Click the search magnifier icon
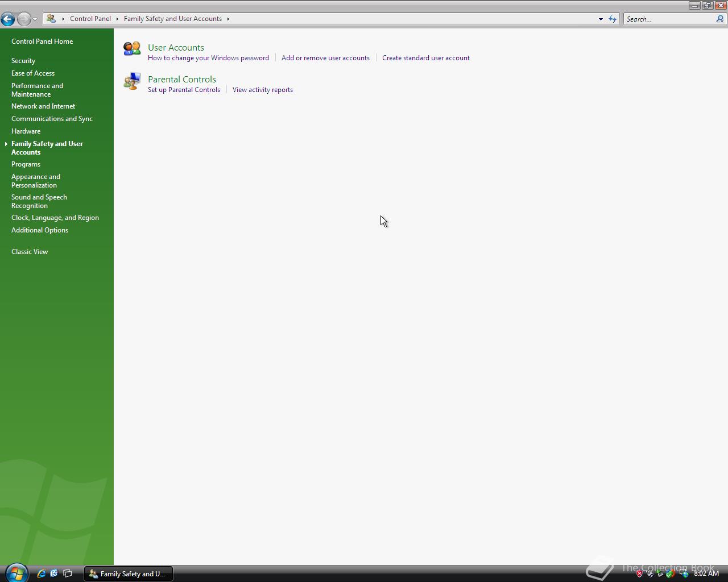This screenshot has height=582, width=728. pyautogui.click(x=719, y=19)
